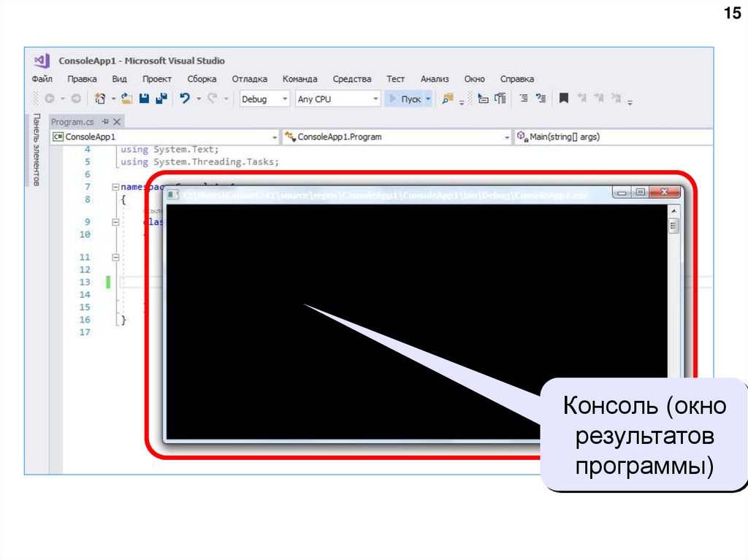Close the Program.cs tab

point(116,122)
